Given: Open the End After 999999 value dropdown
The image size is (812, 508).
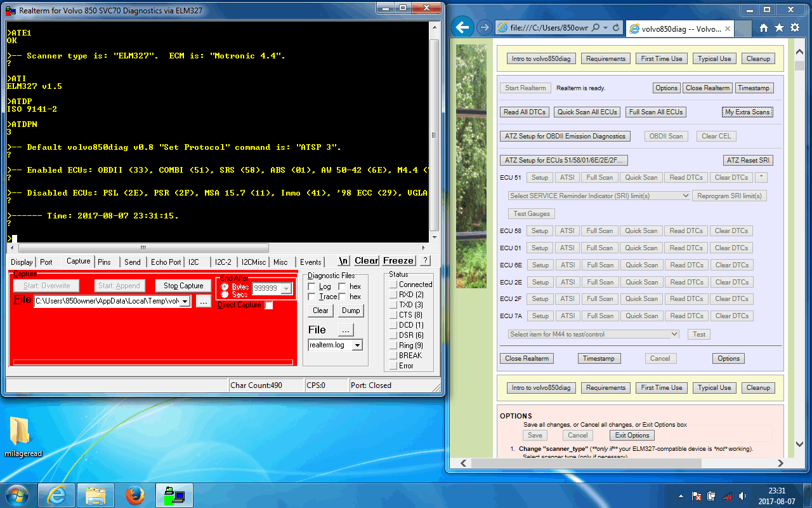Looking at the screenshot, I should click(x=286, y=288).
